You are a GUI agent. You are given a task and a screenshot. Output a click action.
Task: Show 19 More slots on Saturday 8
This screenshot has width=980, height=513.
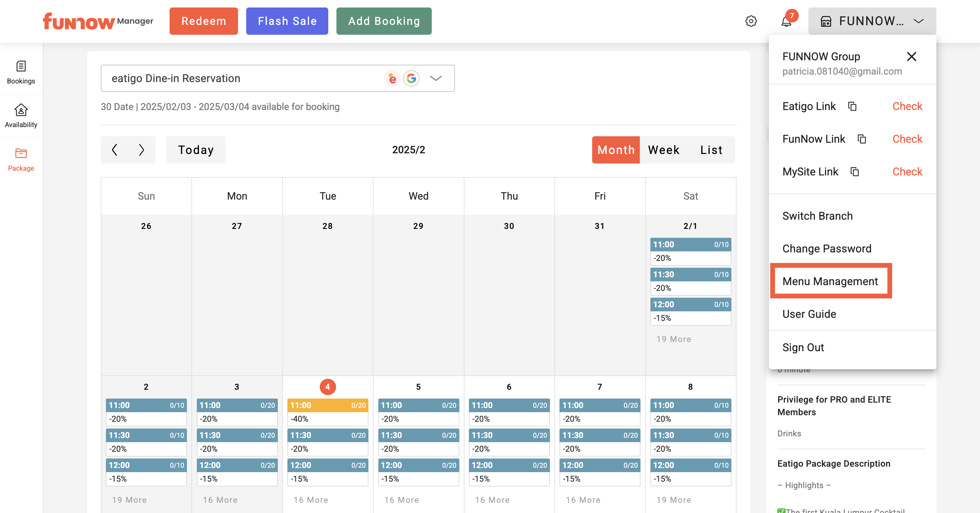(x=674, y=500)
